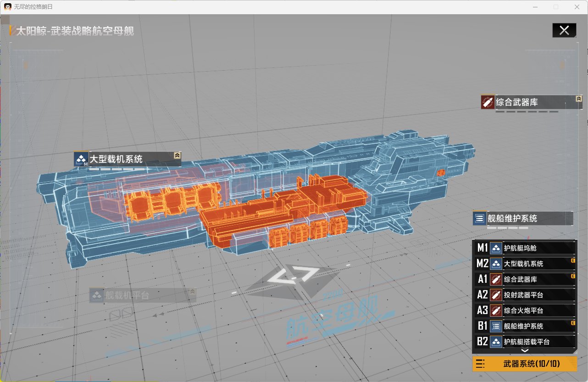Image resolution: width=588 pixels, height=382 pixels.
Task: Click the A2 投射武器平台 weapon icon
Action: coord(496,295)
